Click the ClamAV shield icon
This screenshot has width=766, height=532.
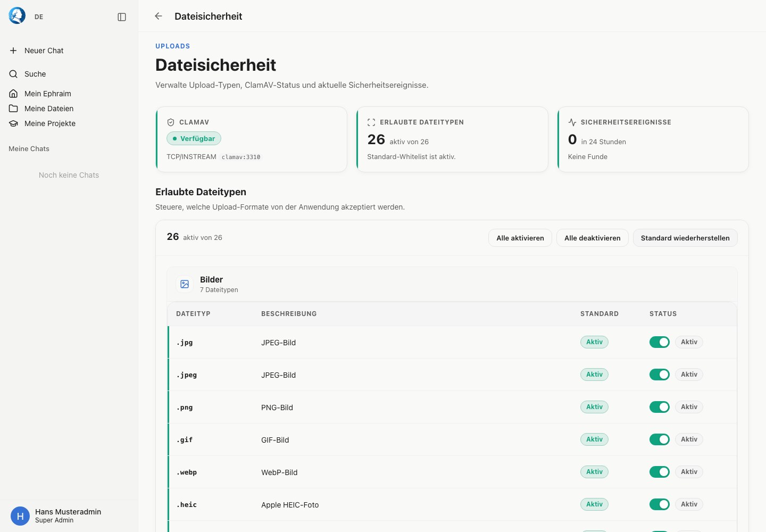click(171, 122)
